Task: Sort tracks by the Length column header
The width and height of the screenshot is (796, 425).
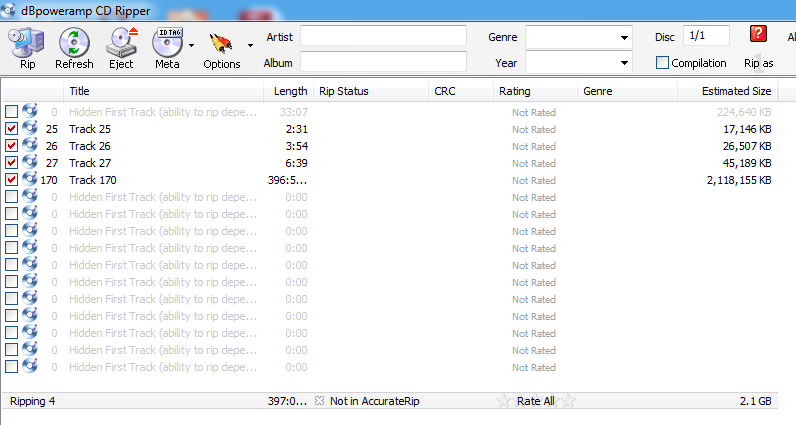Action: pos(290,91)
